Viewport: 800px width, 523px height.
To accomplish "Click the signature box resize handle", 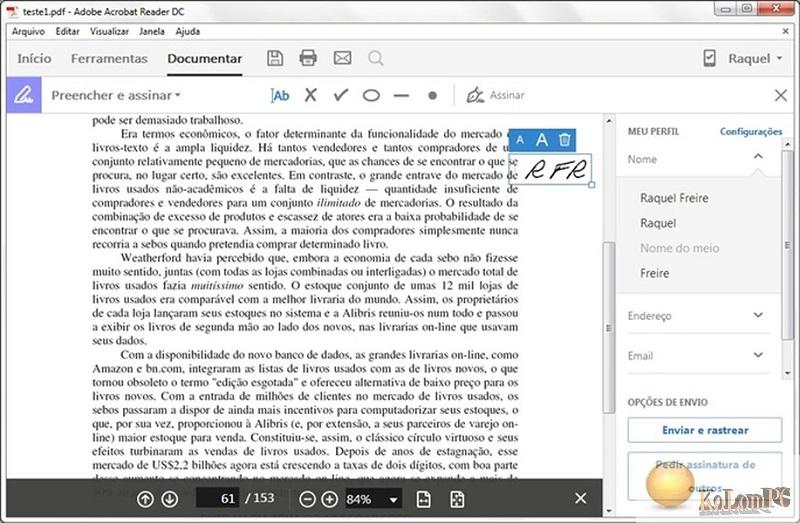I will [x=591, y=185].
